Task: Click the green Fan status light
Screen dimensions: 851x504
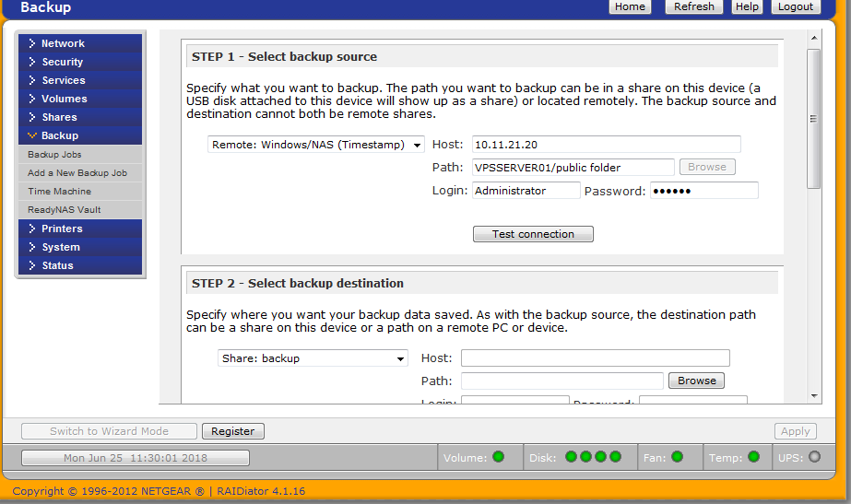Action: point(677,457)
